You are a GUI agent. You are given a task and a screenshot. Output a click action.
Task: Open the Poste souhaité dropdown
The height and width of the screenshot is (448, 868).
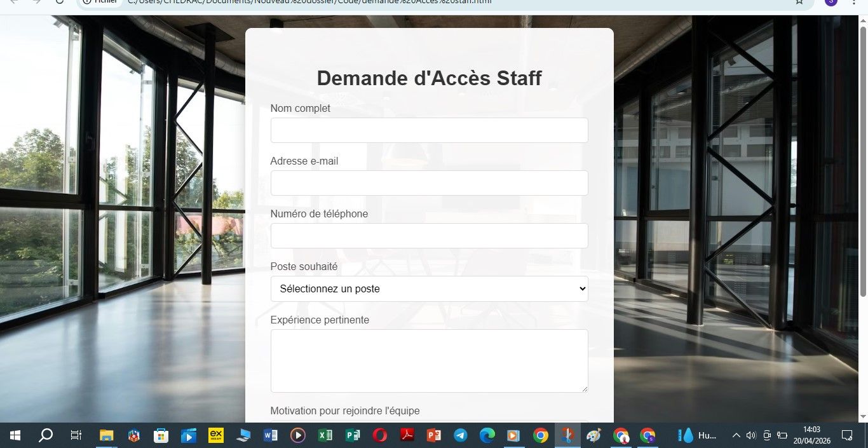coord(429,288)
